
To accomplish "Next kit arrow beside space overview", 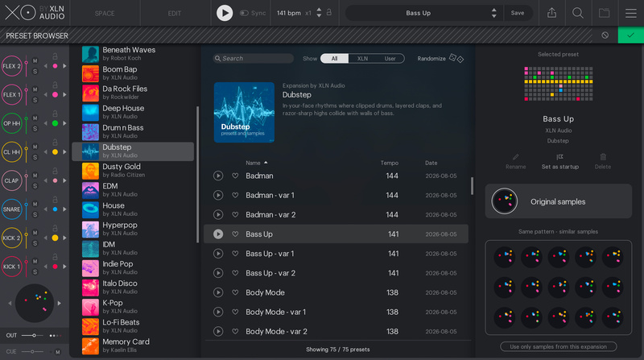I will point(60,304).
